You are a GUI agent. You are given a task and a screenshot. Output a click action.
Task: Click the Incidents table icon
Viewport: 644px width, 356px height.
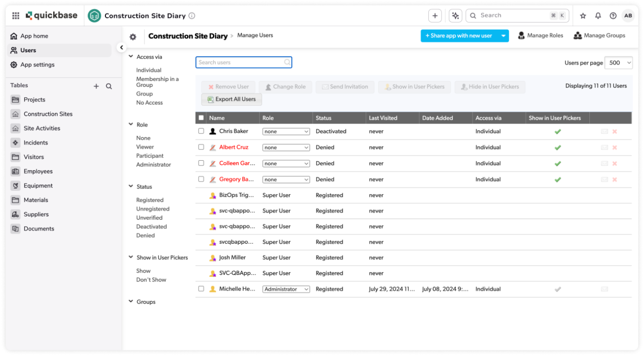point(15,142)
